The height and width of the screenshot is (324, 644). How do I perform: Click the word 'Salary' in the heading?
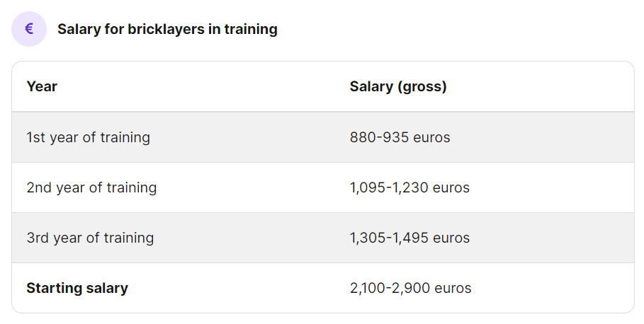[79, 29]
